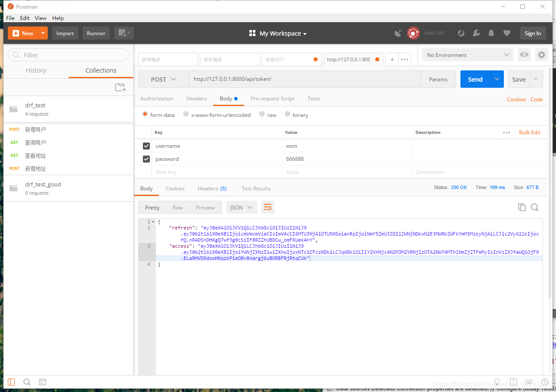
Task: Click the heart icon in header
Action: pos(506,33)
